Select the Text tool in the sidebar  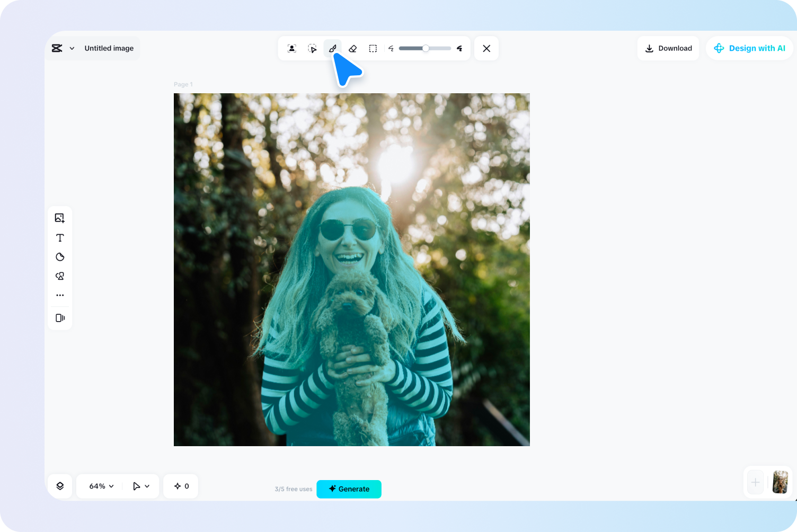click(60, 237)
